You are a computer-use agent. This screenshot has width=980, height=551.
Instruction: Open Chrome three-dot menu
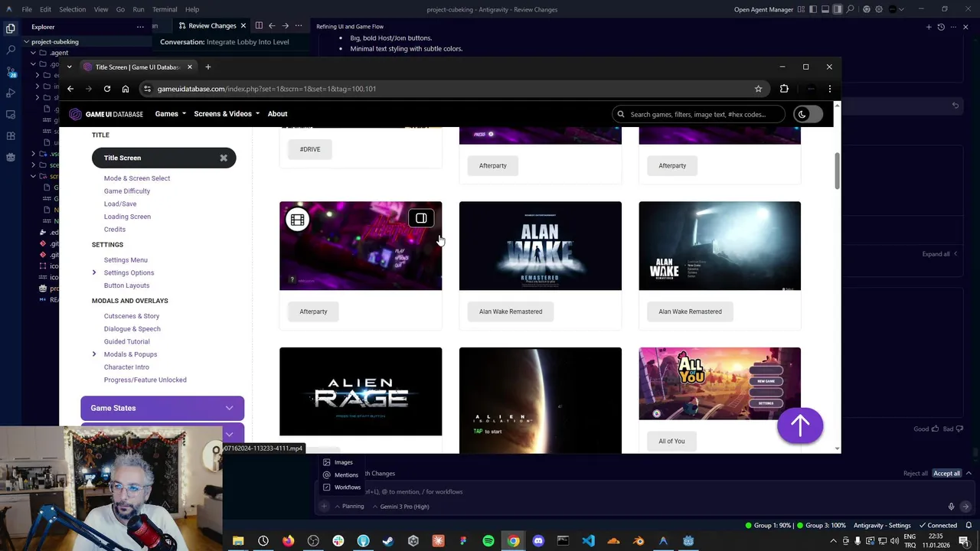point(829,89)
